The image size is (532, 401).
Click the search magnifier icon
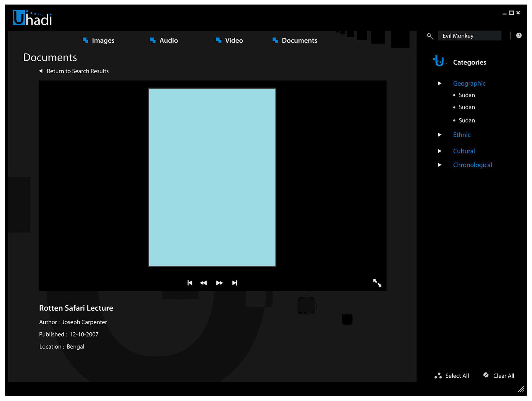coord(430,36)
